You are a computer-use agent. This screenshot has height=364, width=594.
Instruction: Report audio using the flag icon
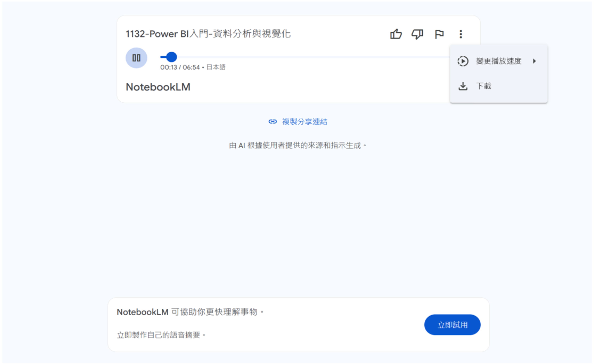coord(439,34)
